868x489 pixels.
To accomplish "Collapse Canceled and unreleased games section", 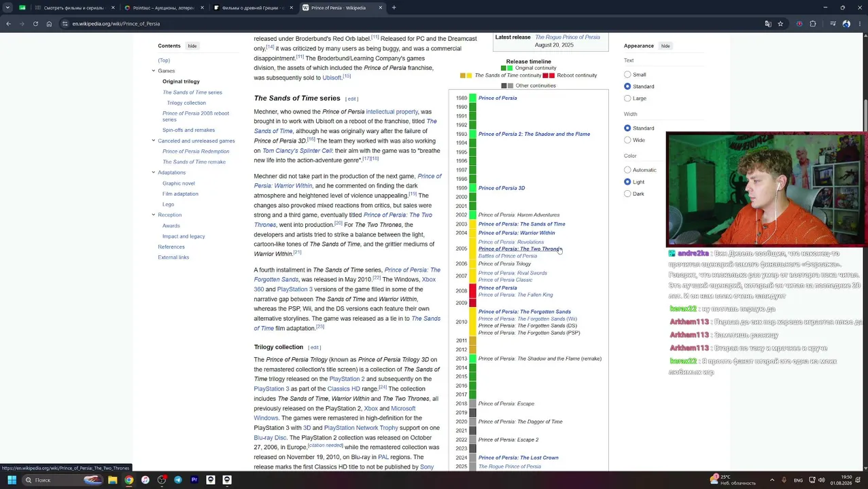I will pyautogui.click(x=153, y=141).
